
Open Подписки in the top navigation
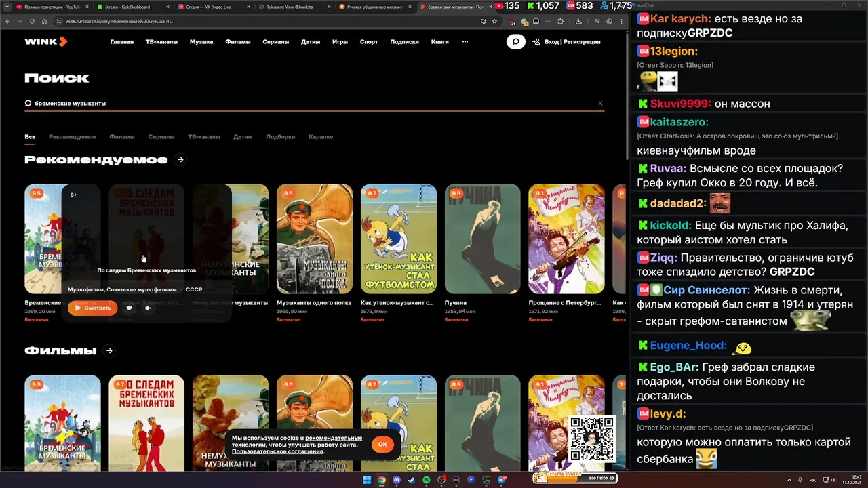point(404,42)
